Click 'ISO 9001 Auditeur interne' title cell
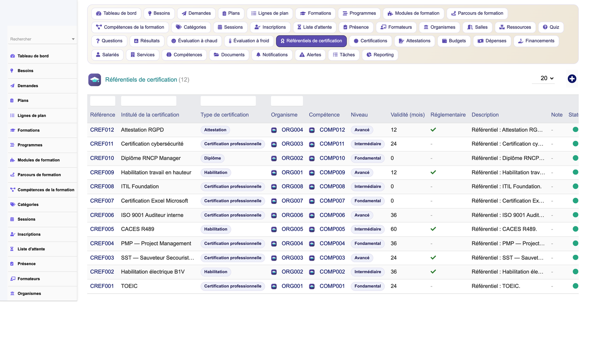Viewport: 589px width, 364px height. pyautogui.click(x=152, y=215)
